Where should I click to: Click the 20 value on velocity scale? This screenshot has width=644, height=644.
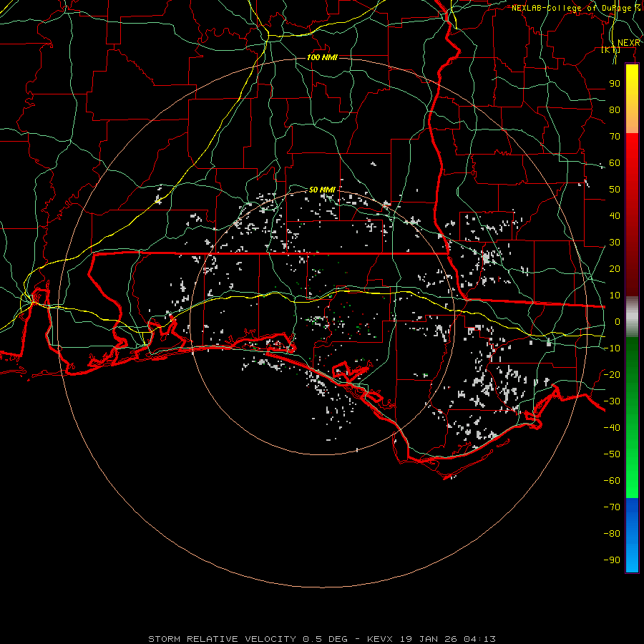(615, 269)
